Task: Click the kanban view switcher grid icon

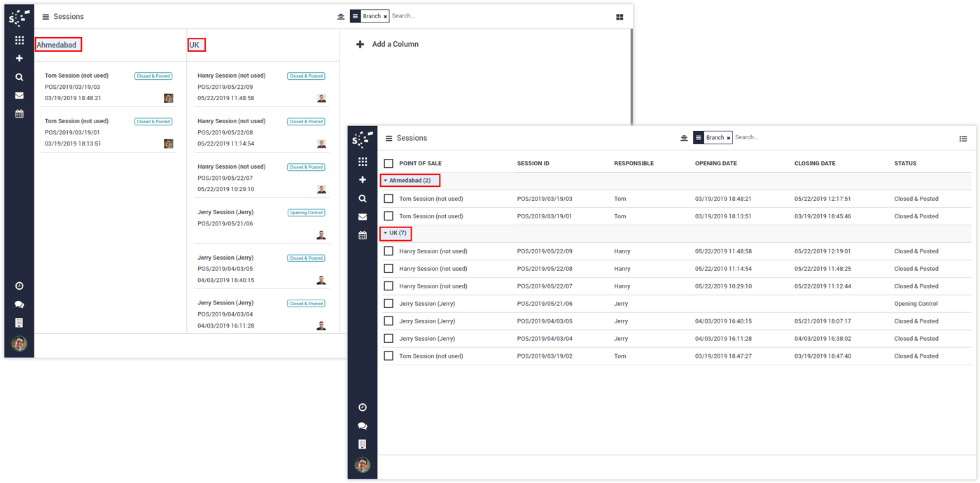Action: [x=619, y=17]
